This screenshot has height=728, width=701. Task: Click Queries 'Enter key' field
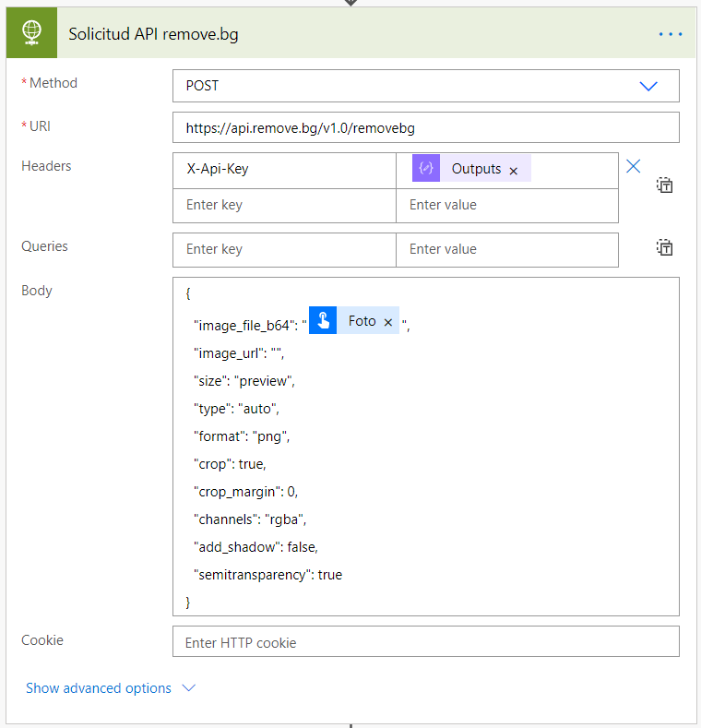tap(284, 249)
